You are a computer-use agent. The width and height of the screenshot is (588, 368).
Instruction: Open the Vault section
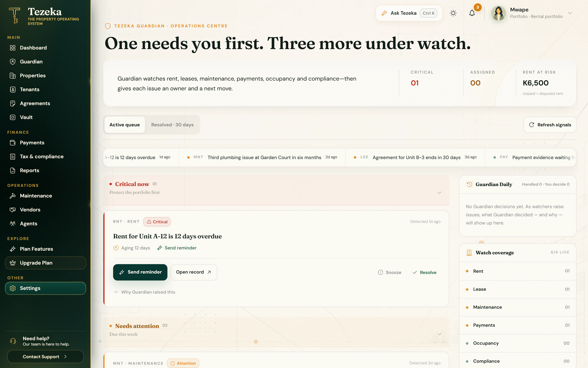point(46,117)
